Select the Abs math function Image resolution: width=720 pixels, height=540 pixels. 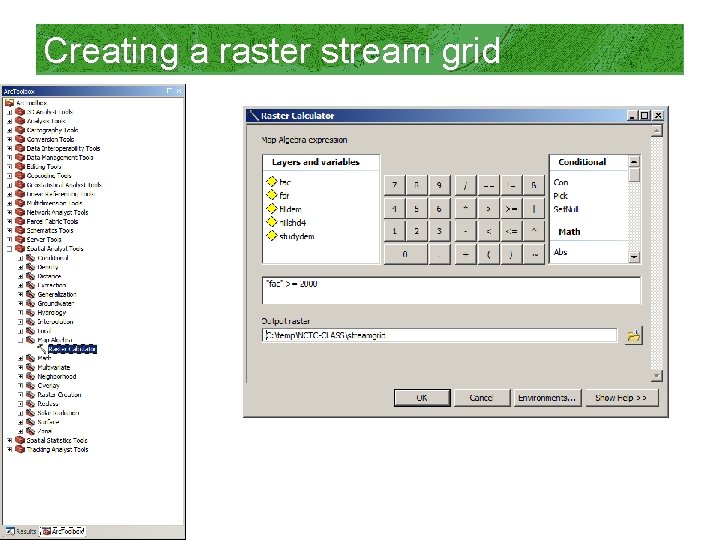[x=560, y=252]
